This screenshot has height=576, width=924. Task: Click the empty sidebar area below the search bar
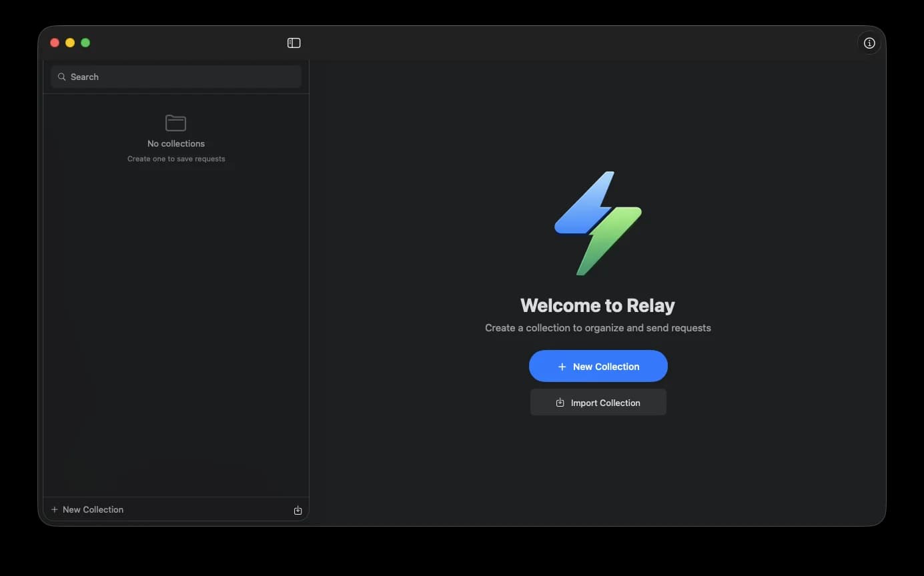(175, 300)
